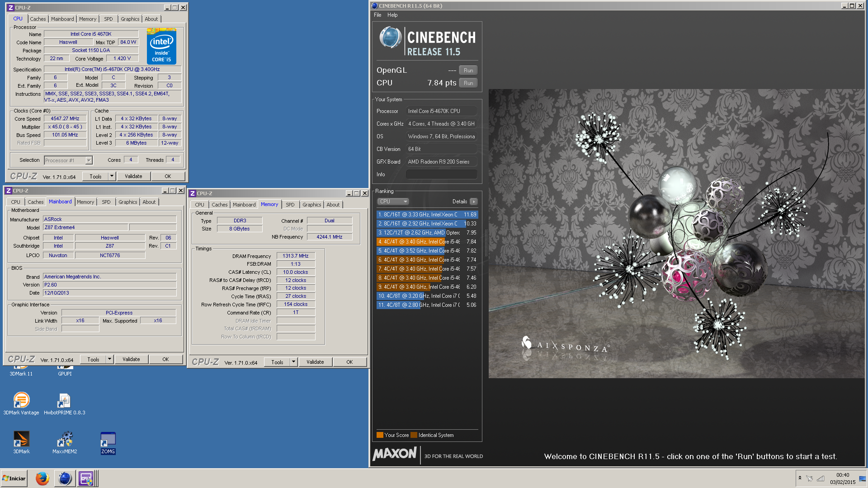Click the DRAM Frequency value 1313.7 MHz
Viewport: 868px width, 488px height.
click(296, 256)
